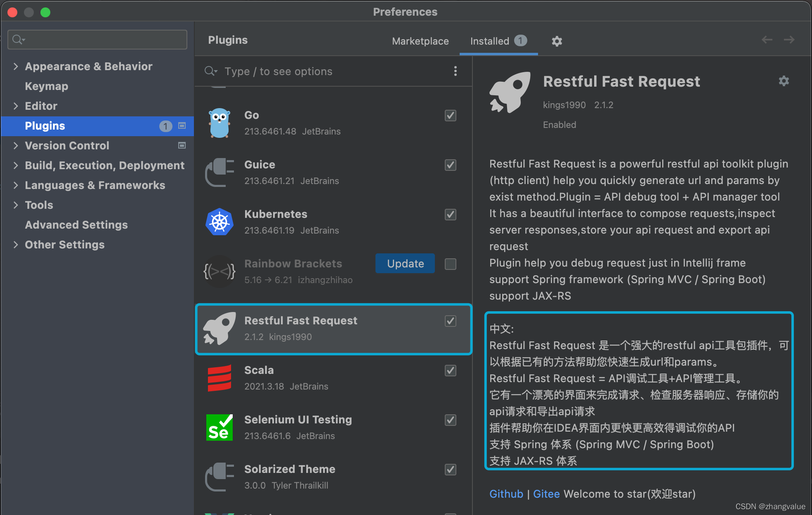Click the Kubernetes helm wheel icon
The height and width of the screenshot is (515, 812).
coord(220,222)
